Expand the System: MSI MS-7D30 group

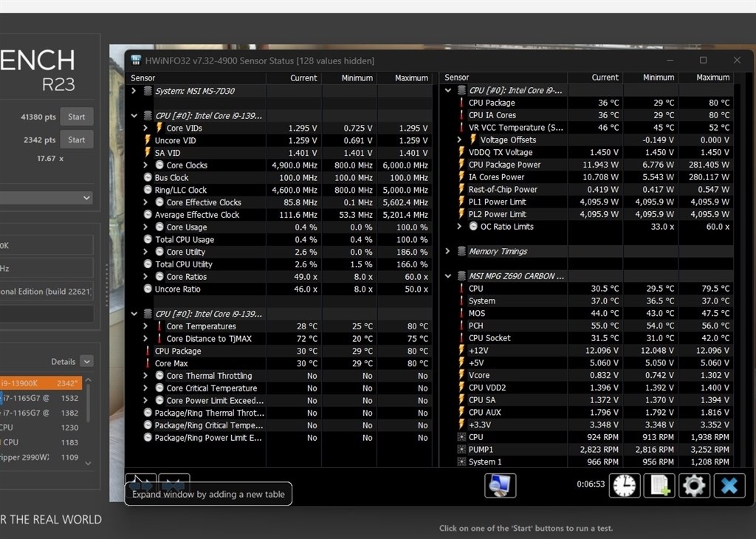(x=134, y=91)
